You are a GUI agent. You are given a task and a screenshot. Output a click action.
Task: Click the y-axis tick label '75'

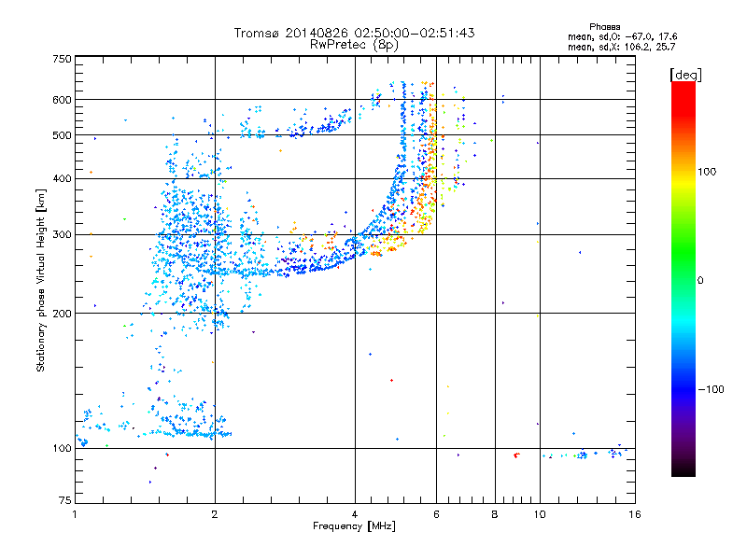(x=65, y=500)
